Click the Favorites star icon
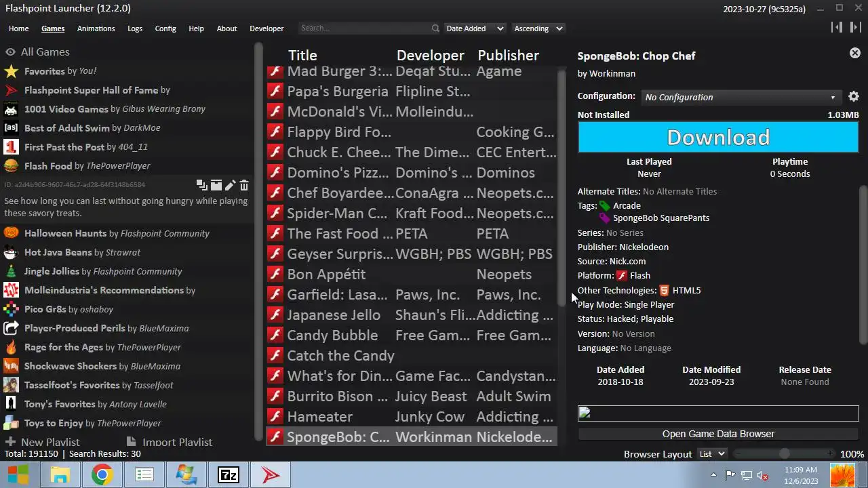 [11, 71]
